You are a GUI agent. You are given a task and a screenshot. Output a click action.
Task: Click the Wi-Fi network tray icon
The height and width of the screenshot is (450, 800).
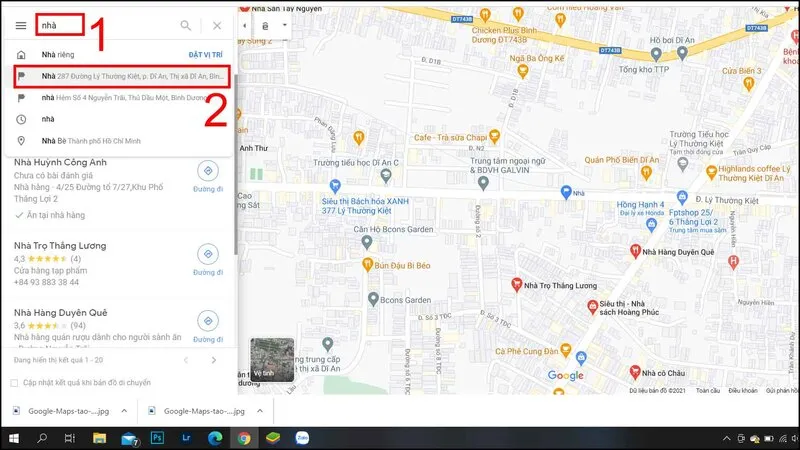tap(783, 439)
